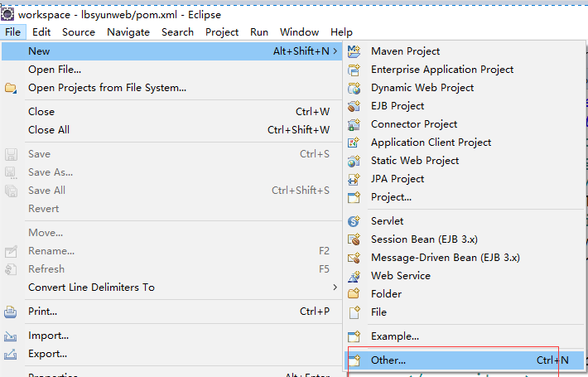Create a new Application Client Project
This screenshot has width=588, height=377.
tap(465, 143)
